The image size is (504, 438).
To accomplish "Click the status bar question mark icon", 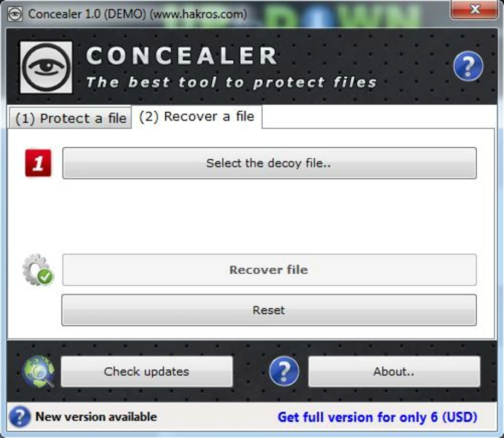I will click(20, 417).
